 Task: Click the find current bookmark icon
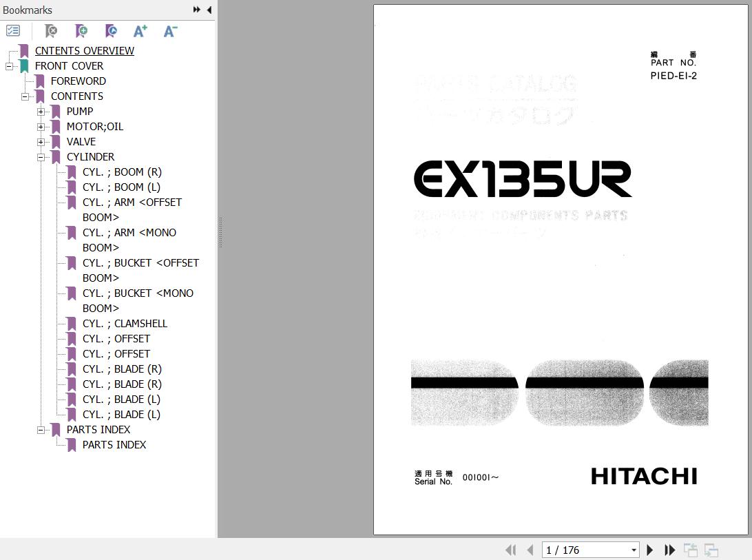[x=111, y=31]
